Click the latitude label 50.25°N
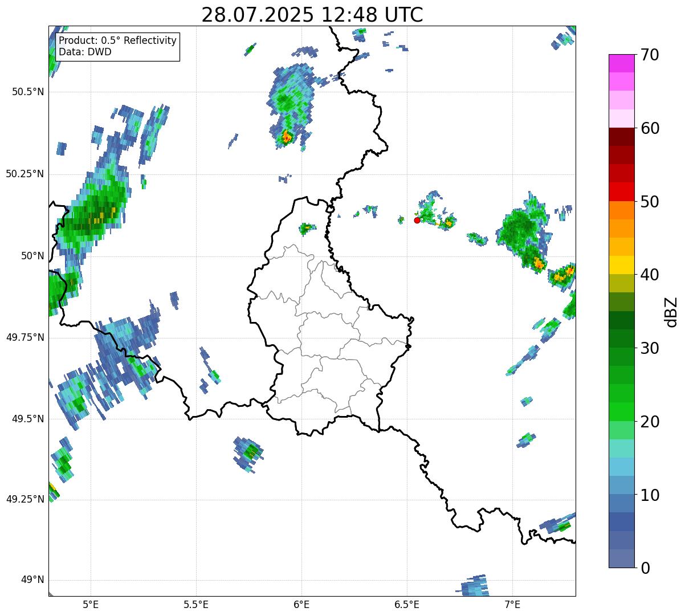 (x=25, y=174)
